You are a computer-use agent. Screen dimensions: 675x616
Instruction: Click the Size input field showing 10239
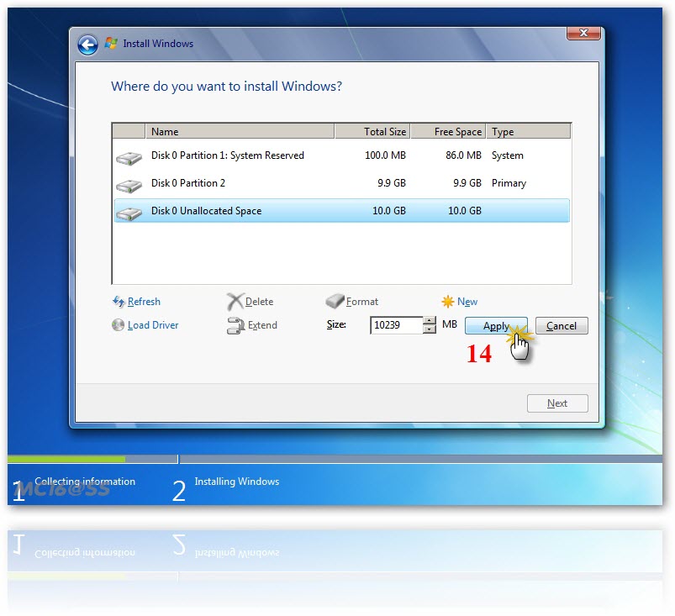[x=397, y=325]
